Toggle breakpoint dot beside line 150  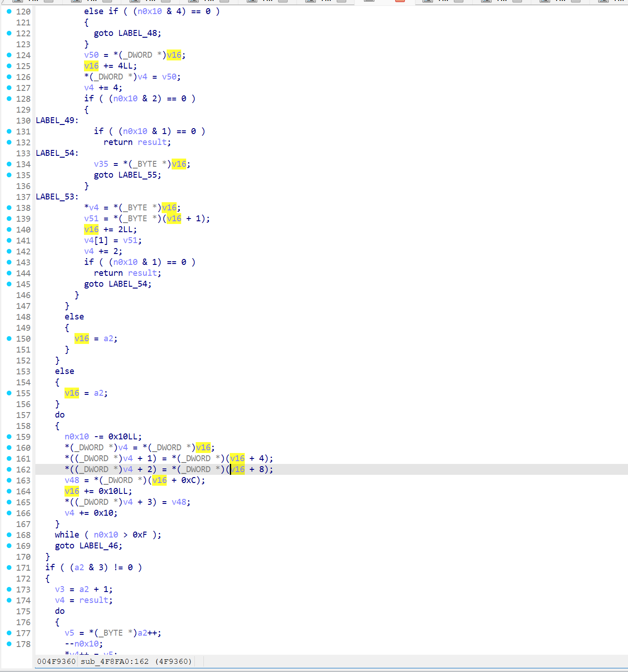[x=9, y=338]
